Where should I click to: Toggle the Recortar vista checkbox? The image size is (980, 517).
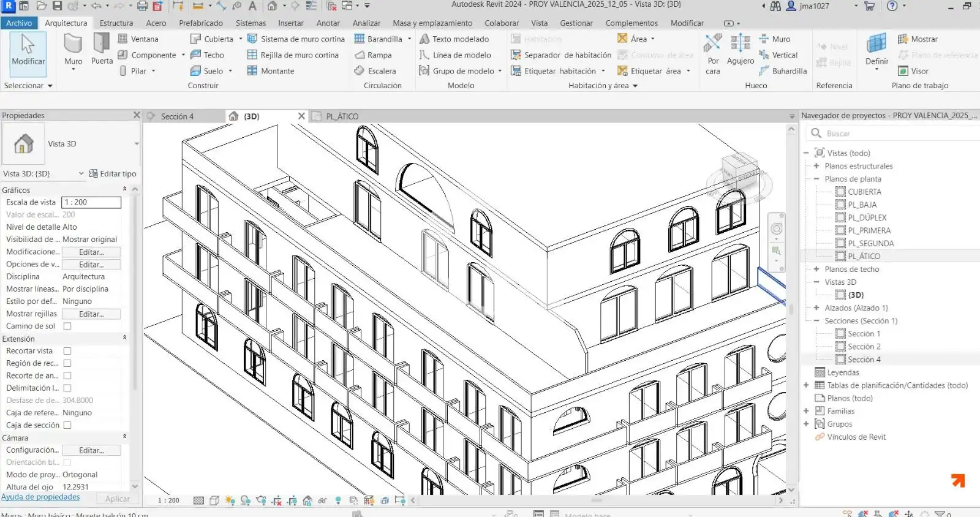pyautogui.click(x=67, y=351)
